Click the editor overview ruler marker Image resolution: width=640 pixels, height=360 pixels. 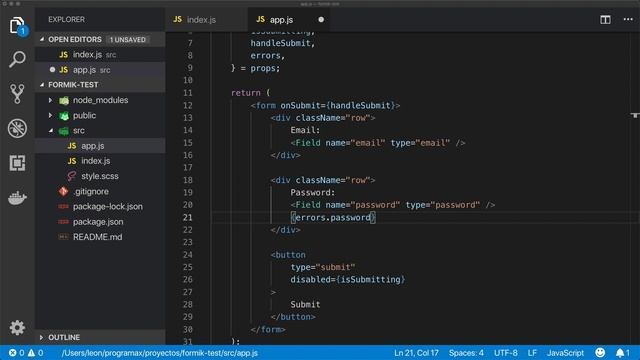tap(635, 116)
